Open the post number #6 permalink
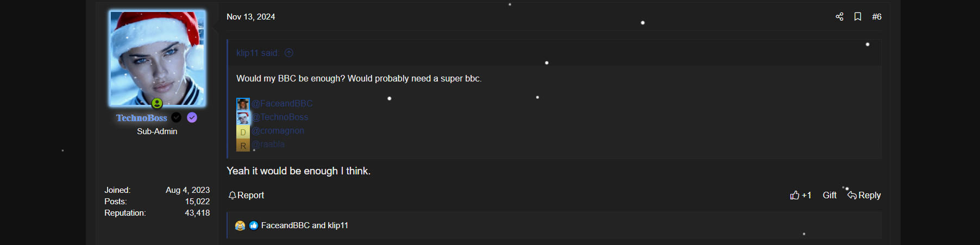 [877, 17]
